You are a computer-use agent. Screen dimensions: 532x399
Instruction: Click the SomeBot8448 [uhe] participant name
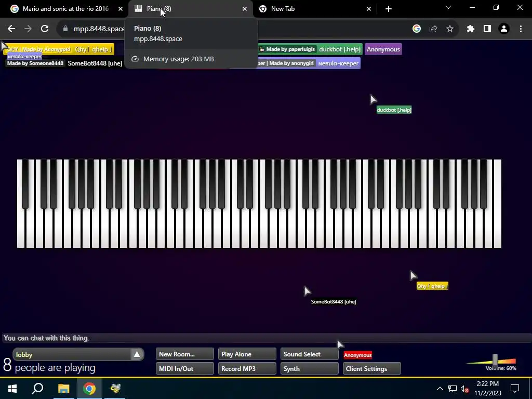(95, 63)
